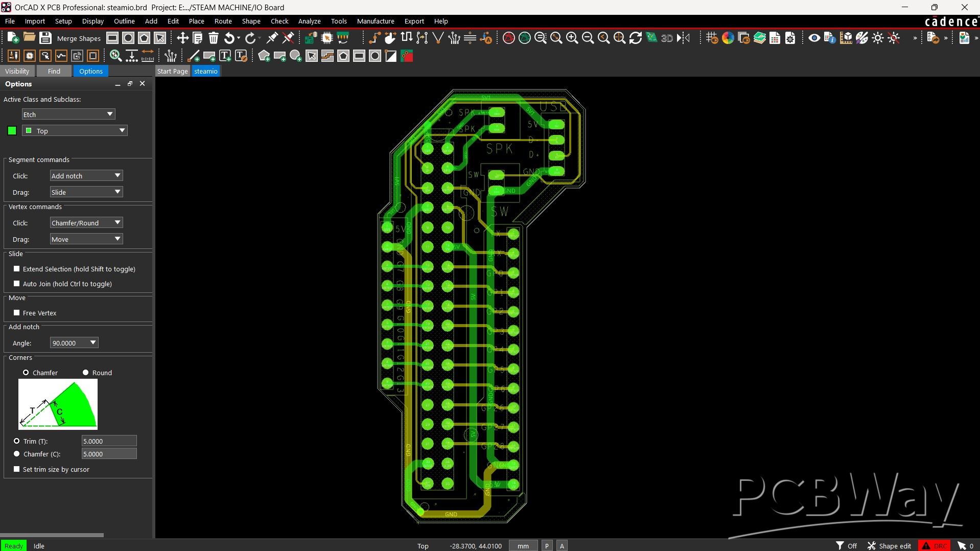
Task: Open the color wheel dialog icon
Action: click(x=728, y=38)
